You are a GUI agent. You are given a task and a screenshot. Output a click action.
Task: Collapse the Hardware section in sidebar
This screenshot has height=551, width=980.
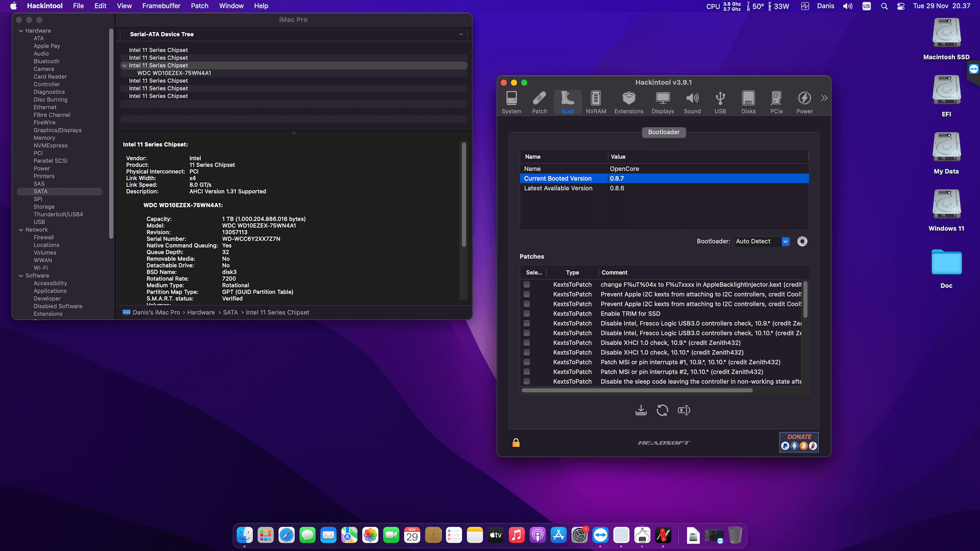click(x=21, y=31)
